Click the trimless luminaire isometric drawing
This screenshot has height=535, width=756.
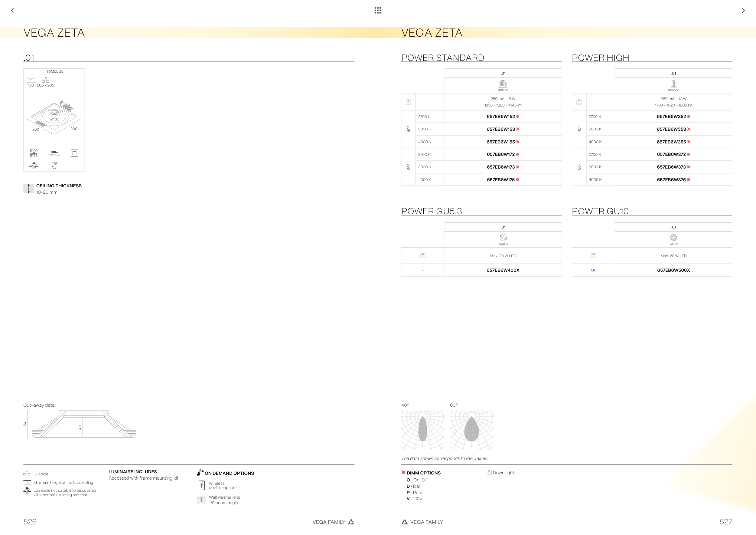[54, 117]
